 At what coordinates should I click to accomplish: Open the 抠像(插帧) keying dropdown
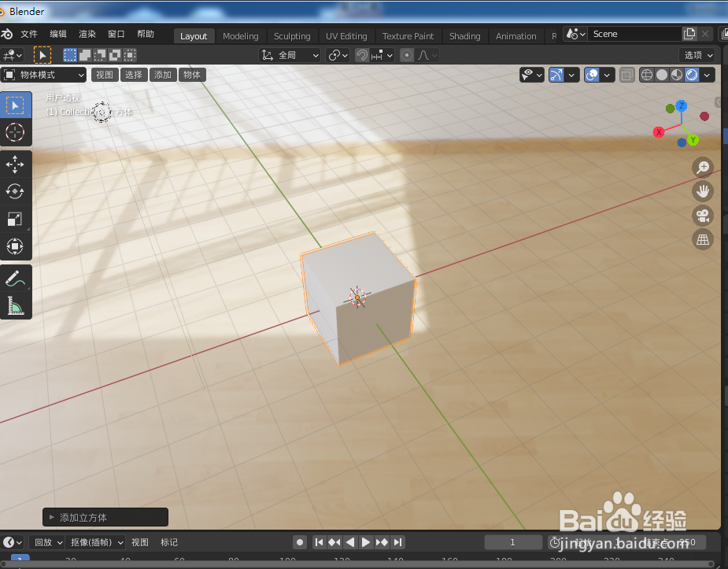[96, 542]
